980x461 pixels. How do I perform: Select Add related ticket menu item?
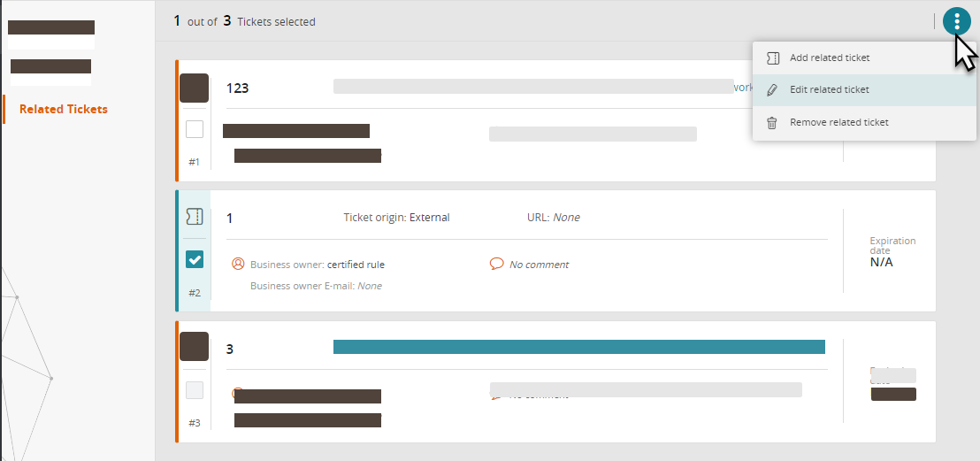pyautogui.click(x=829, y=58)
